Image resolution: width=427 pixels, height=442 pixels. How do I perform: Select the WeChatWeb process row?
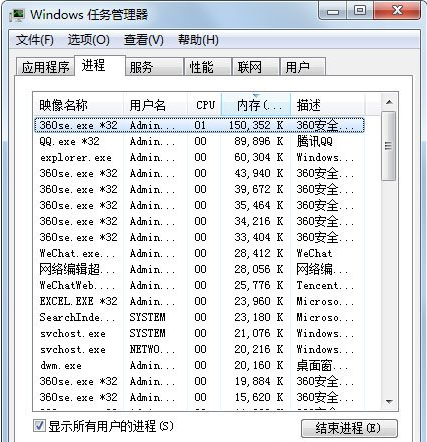coord(199,285)
